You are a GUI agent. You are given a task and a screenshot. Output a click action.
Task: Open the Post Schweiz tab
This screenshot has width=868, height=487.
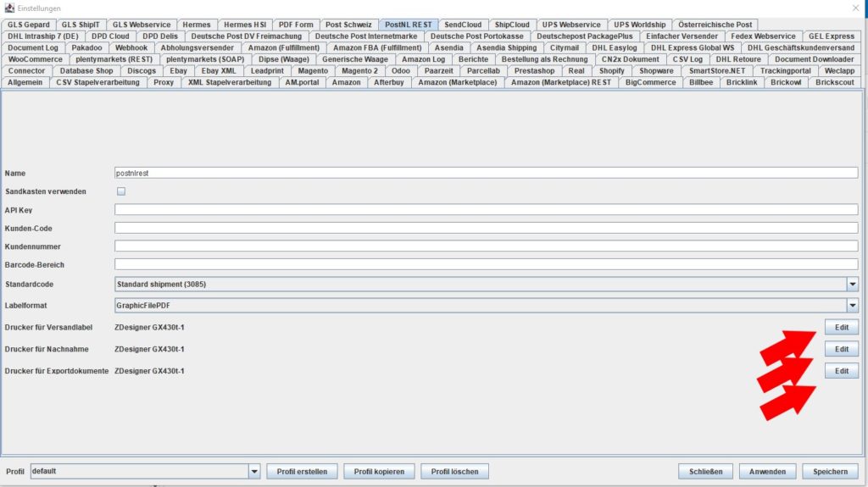(x=348, y=25)
